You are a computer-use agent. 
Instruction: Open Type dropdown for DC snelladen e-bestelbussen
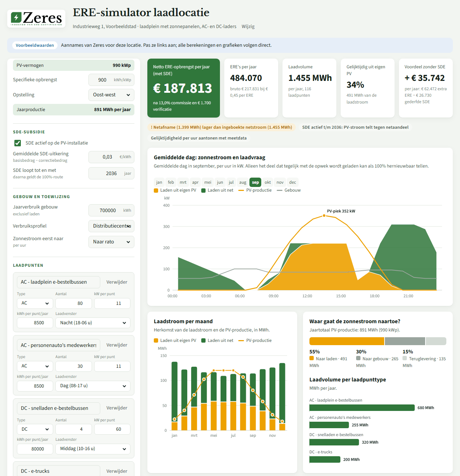click(35, 429)
